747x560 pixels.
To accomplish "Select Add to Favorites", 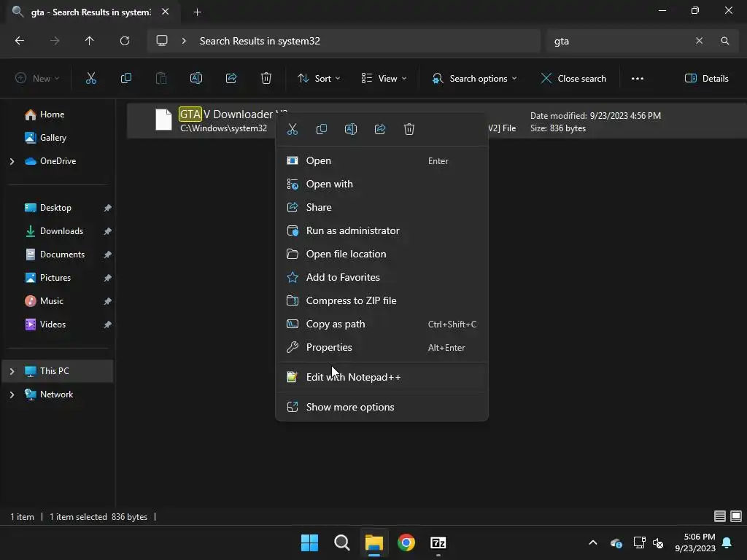I will (382, 278).
